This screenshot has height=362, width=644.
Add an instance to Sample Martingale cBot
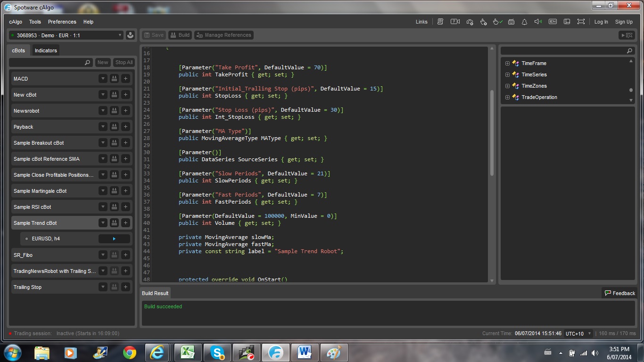125,191
